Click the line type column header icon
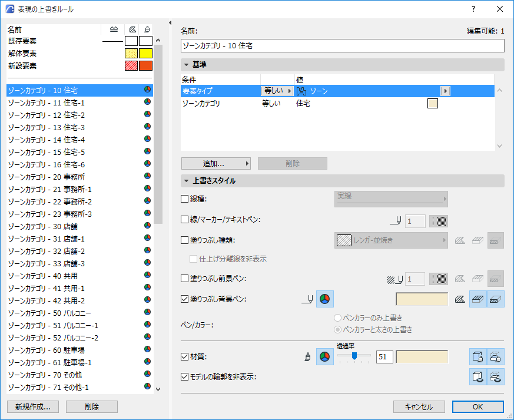This screenshot has width=514, height=420. (114, 29)
